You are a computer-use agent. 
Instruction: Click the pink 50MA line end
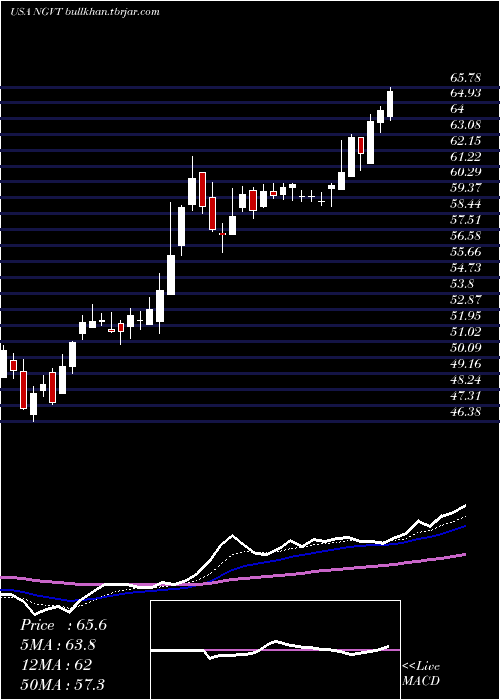(464, 554)
